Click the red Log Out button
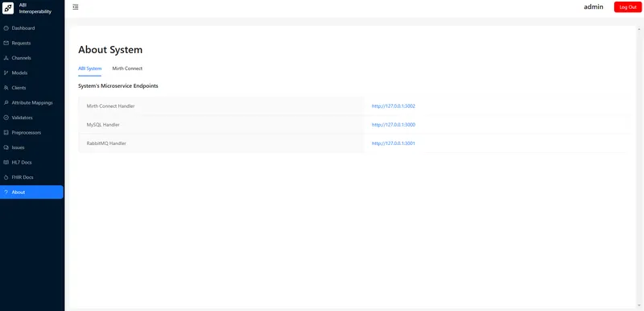 click(628, 7)
